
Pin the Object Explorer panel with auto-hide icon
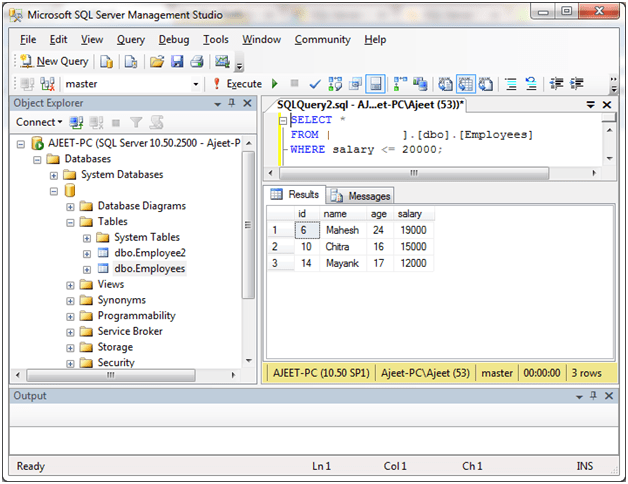(x=232, y=103)
